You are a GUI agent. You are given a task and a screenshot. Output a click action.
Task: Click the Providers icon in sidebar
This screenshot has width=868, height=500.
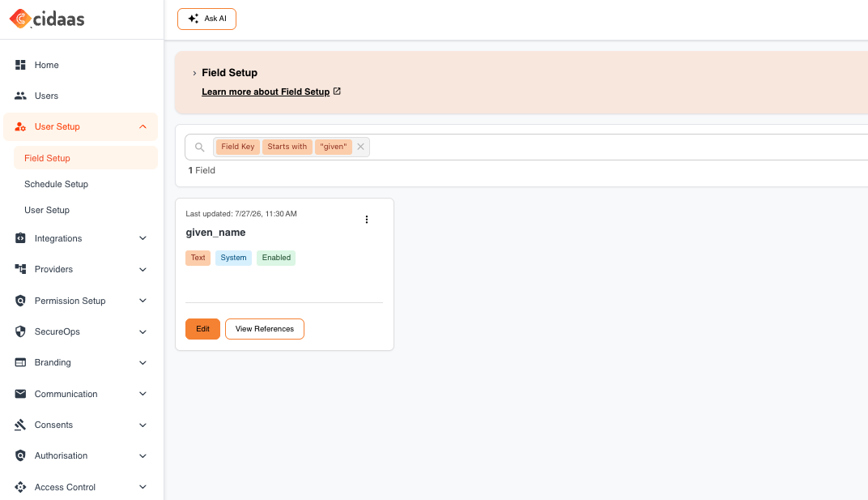click(20, 269)
